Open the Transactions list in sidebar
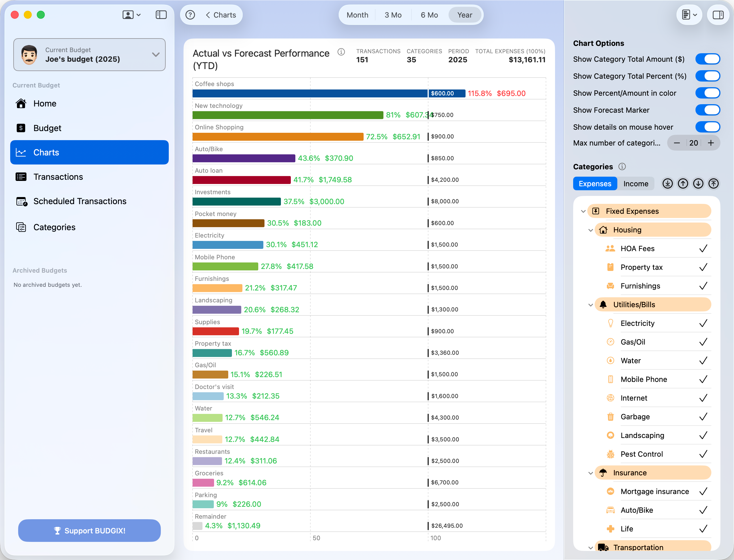This screenshot has width=734, height=560. pyautogui.click(x=58, y=177)
